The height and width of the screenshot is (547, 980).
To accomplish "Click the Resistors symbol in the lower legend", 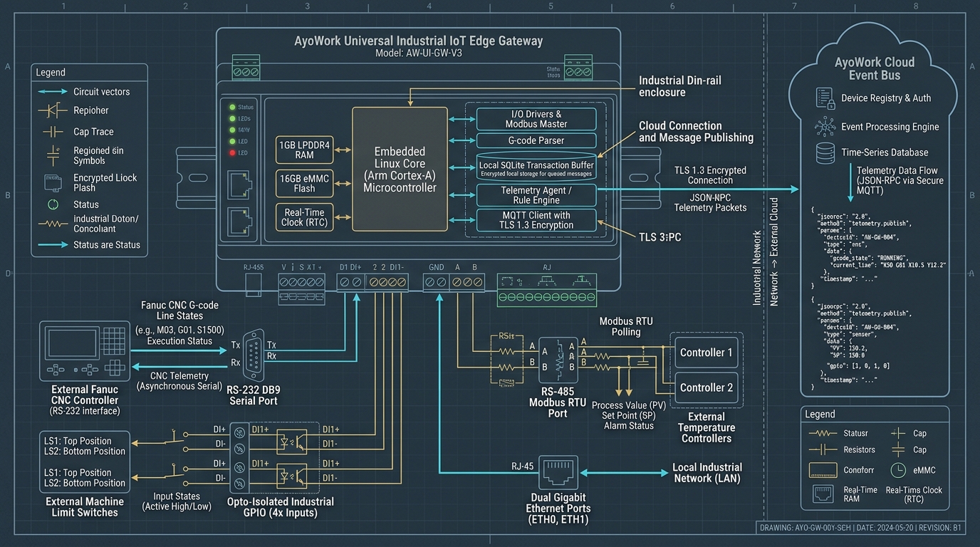I will coord(823,449).
